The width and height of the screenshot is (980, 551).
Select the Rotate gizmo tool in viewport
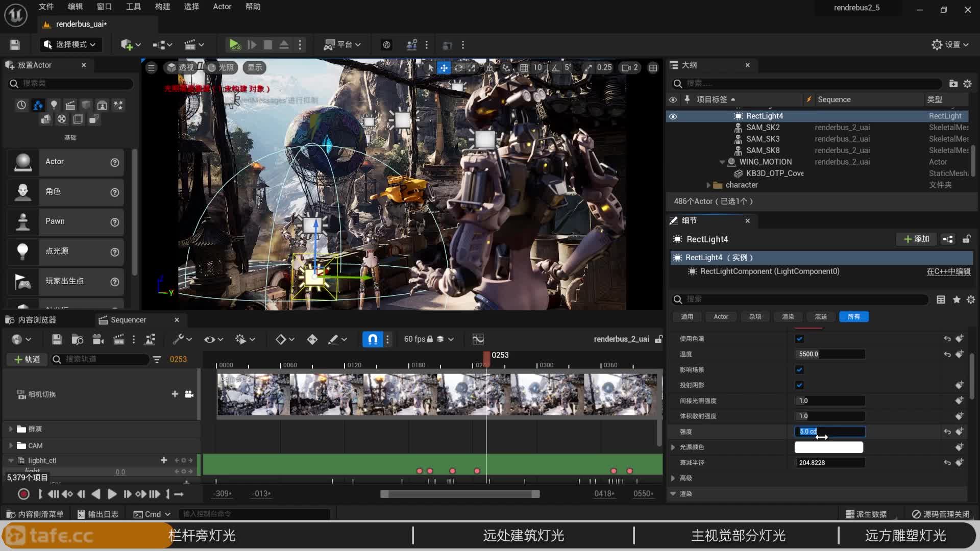(x=458, y=67)
